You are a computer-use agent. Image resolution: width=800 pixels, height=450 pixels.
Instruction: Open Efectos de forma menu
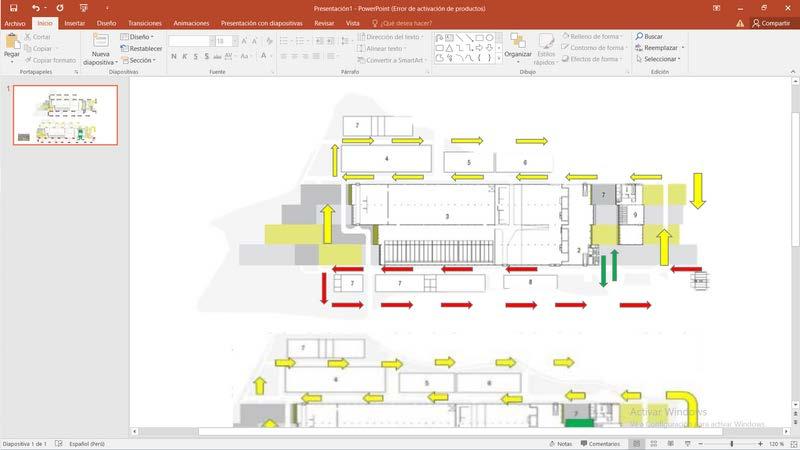click(592, 59)
